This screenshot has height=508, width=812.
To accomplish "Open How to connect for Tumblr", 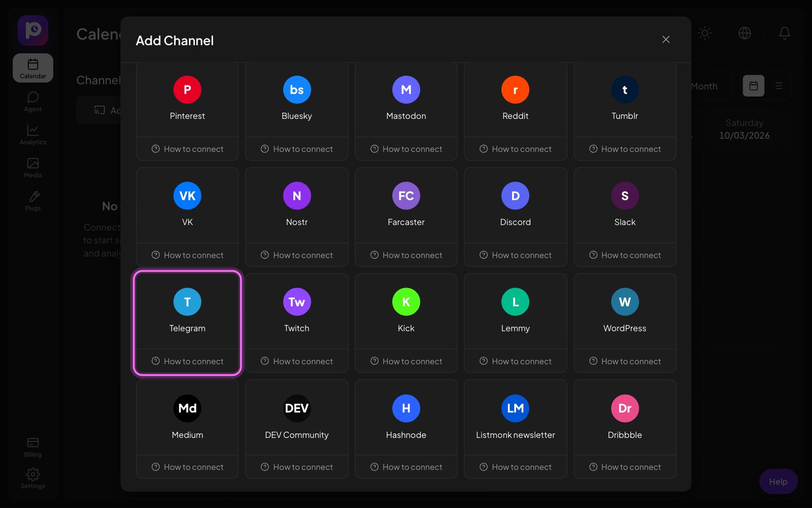I will [x=625, y=149].
